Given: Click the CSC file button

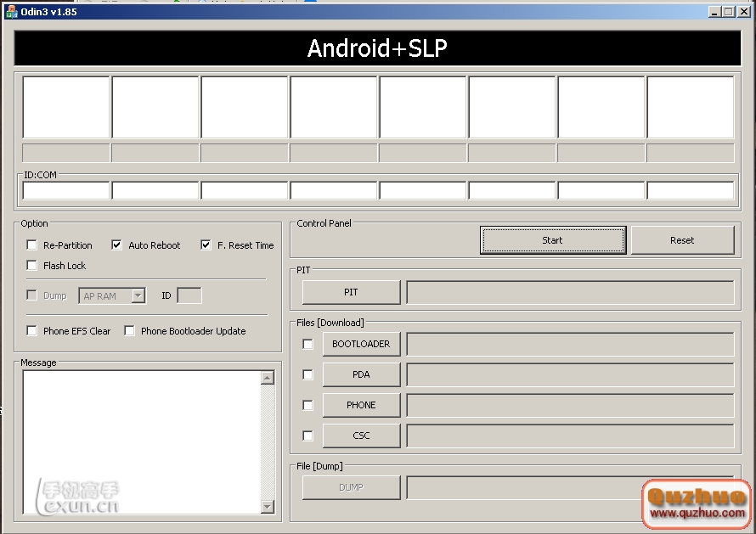Looking at the screenshot, I should 361,436.
